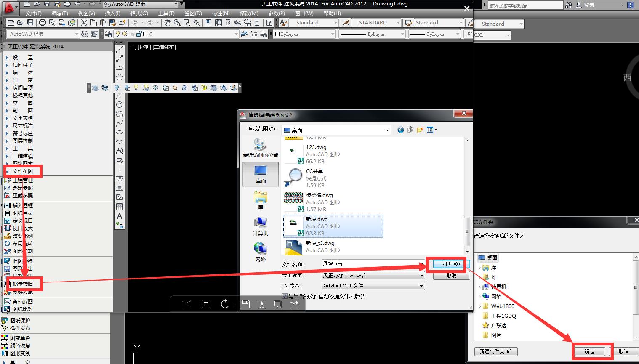
Task: Click the 打开(O) button
Action: tap(451, 264)
